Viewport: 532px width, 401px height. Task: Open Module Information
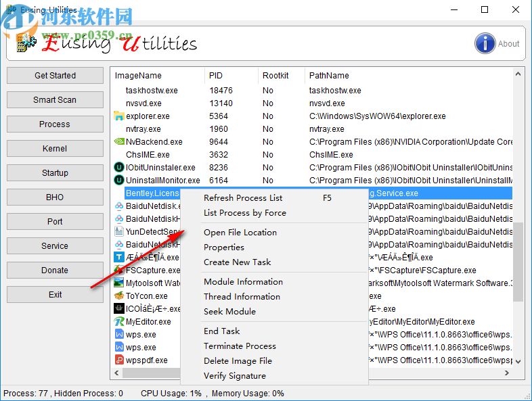(274, 282)
